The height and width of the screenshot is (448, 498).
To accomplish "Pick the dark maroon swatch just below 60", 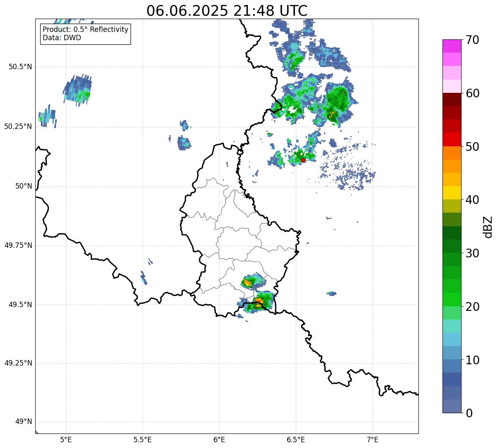I will [x=452, y=99].
